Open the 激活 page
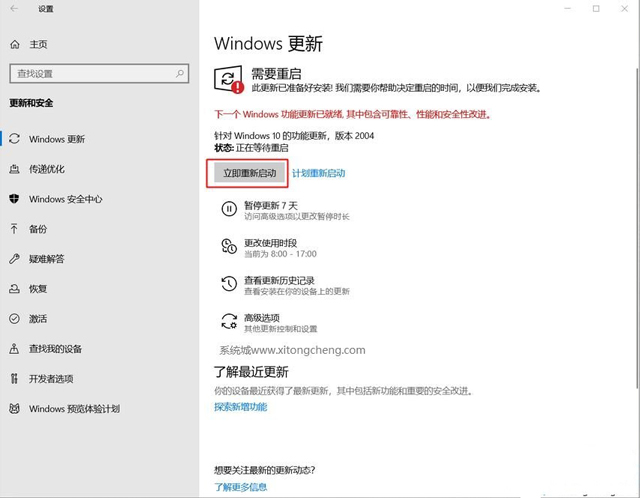Viewport: 640px width, 498px height. pos(38,319)
